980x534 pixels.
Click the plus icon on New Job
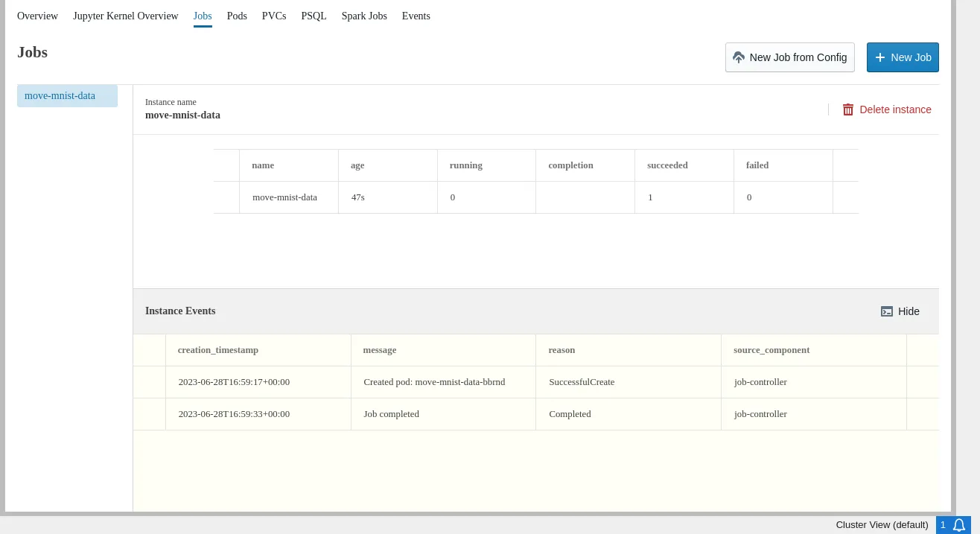click(880, 57)
